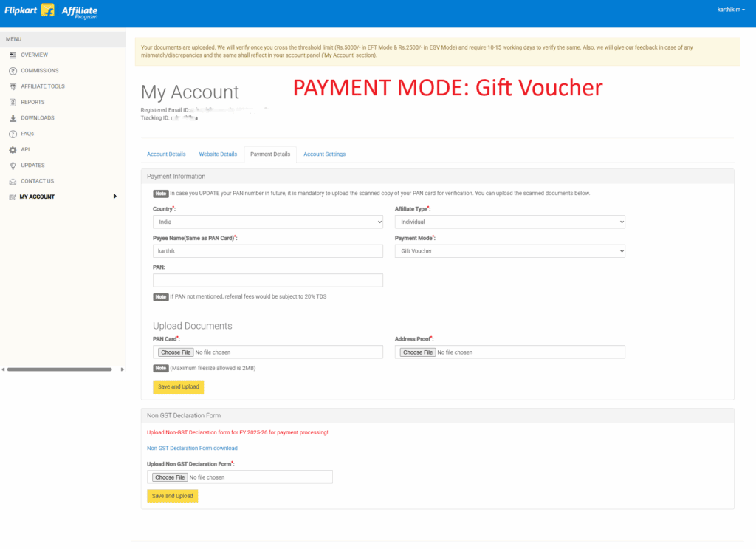Click the Downloads arrow icon
This screenshot has height=549, width=756.
(13, 118)
